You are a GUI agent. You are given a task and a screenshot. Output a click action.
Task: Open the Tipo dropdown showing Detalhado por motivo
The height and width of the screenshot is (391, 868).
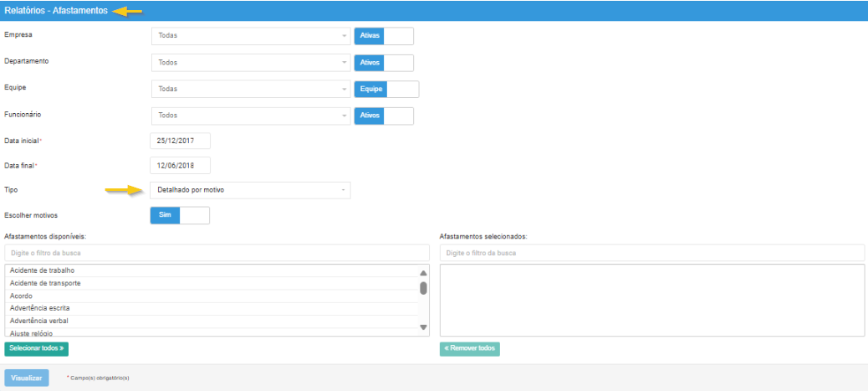point(250,190)
